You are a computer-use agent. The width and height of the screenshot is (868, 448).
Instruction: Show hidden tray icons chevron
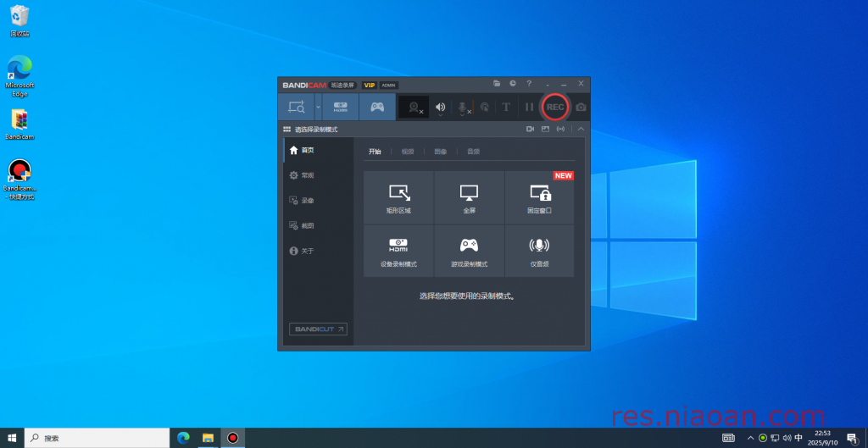(x=751, y=438)
